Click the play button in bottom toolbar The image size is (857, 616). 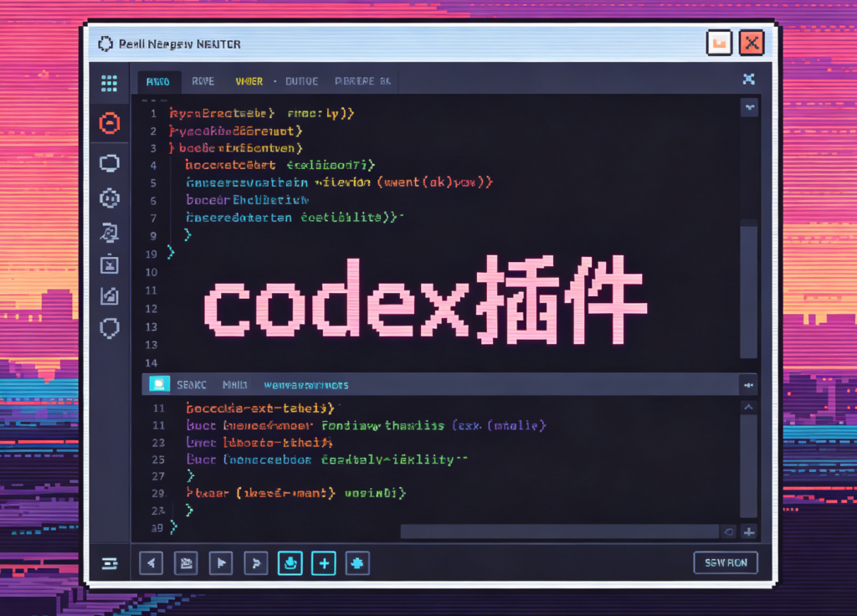(221, 563)
